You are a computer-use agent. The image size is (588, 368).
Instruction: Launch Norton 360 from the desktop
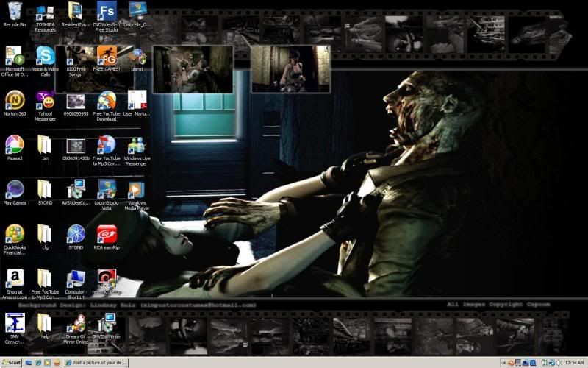click(15, 103)
